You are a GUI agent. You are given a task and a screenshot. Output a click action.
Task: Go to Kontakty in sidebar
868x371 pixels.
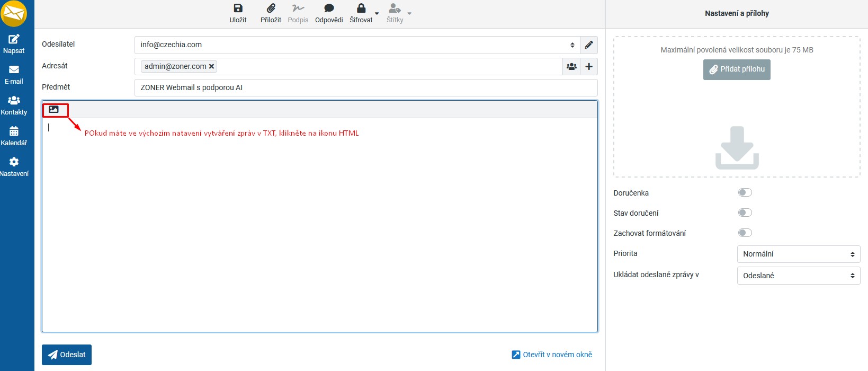[x=14, y=105]
